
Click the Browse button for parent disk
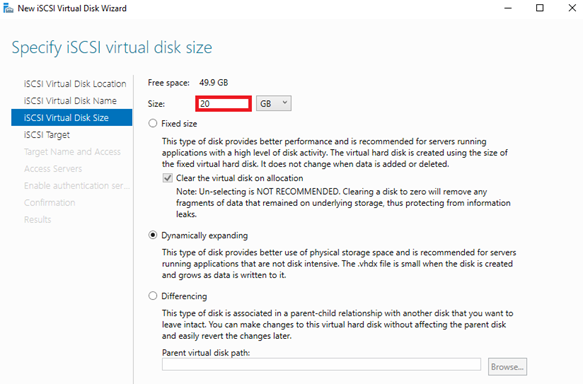[507, 367]
